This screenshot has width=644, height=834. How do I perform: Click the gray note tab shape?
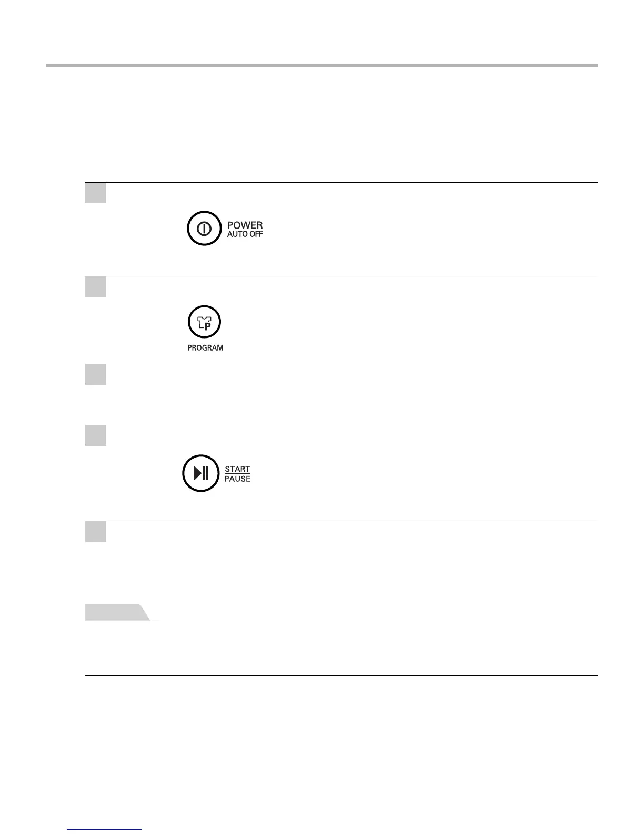point(117,612)
